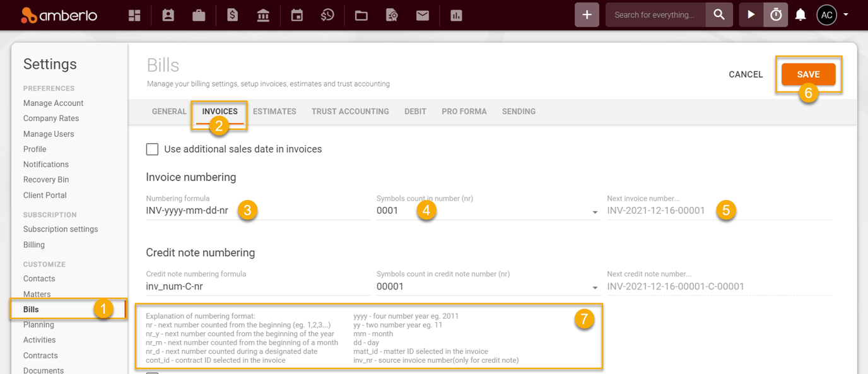View reports with the bar chart icon

[x=455, y=15]
